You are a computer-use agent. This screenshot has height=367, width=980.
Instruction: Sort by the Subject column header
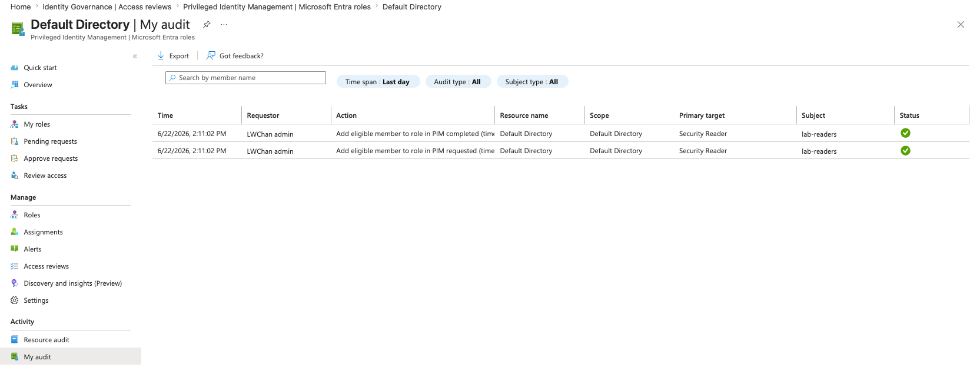[813, 115]
